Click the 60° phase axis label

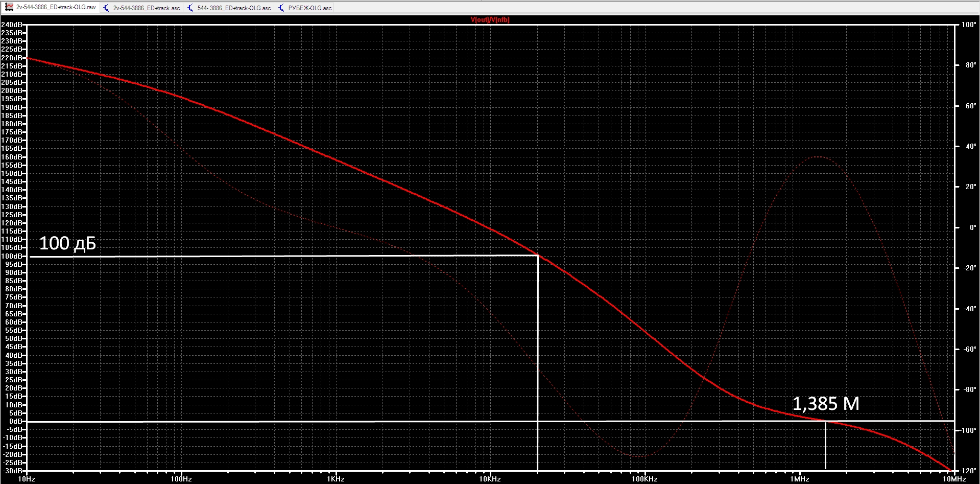(x=970, y=106)
